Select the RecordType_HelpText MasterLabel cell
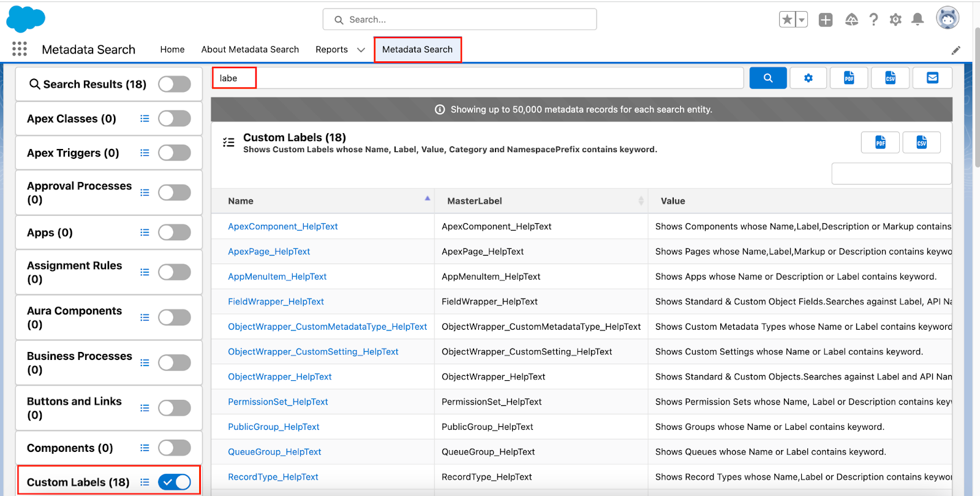 pos(541,477)
